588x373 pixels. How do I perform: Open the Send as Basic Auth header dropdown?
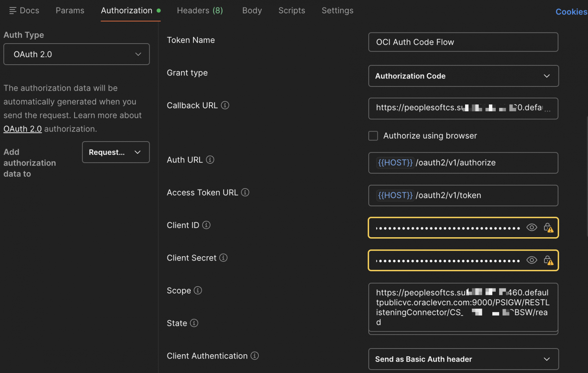[x=463, y=359]
